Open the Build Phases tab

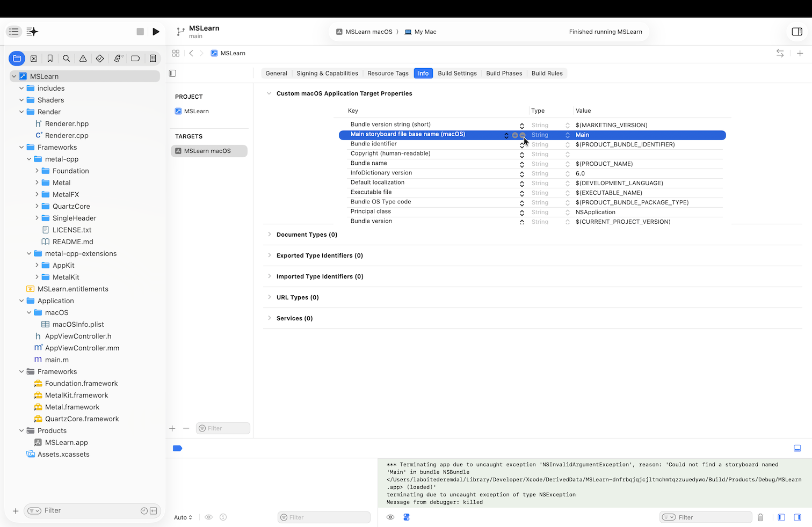(504, 74)
